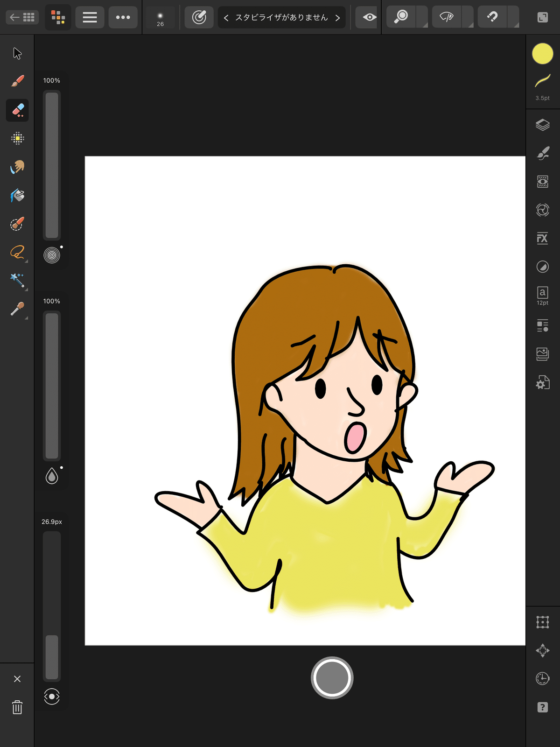Open the Transform studio panel

pos(542,622)
